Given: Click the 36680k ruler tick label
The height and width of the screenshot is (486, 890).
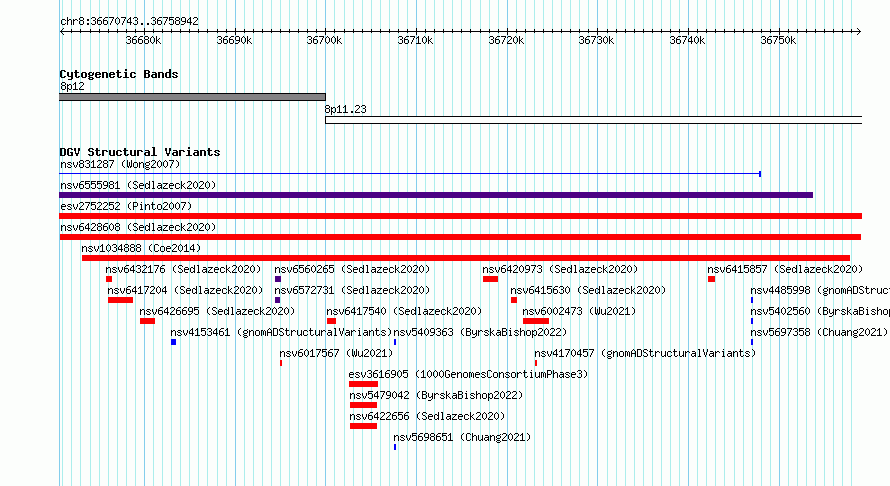Looking at the screenshot, I should (x=143, y=40).
